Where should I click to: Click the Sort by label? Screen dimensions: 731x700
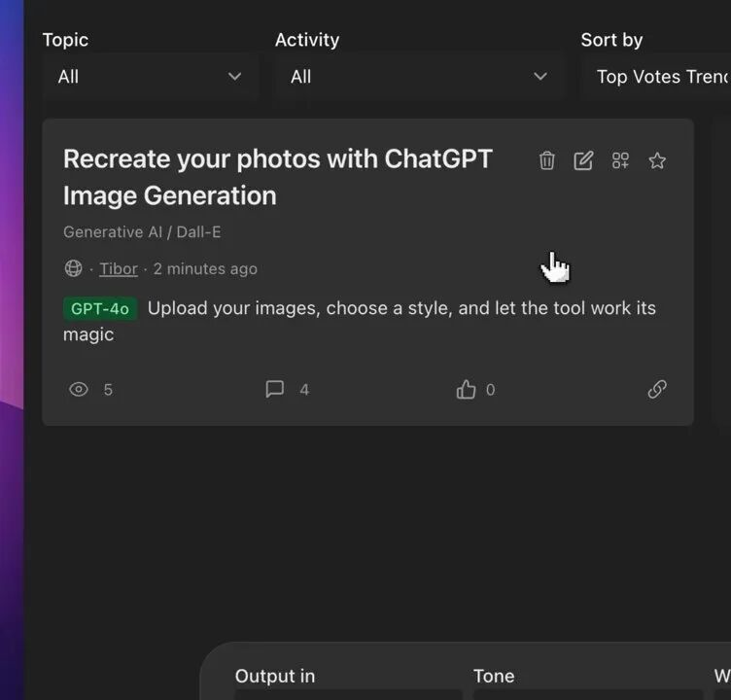[x=611, y=41]
